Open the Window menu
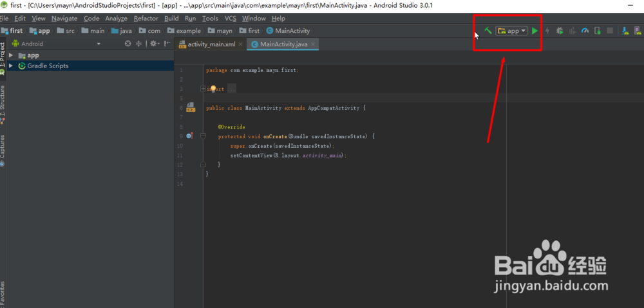The width and height of the screenshot is (644, 308). point(254,19)
